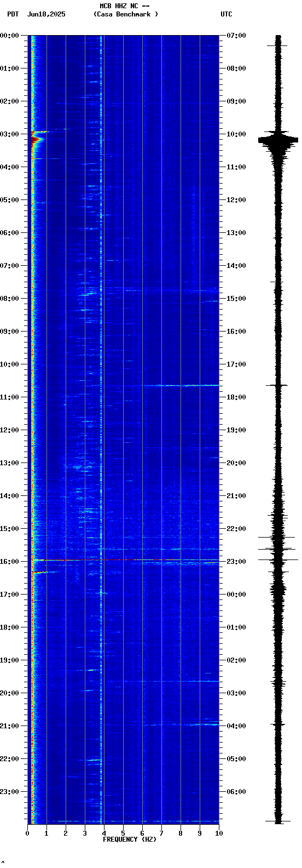This screenshot has width=302, height=868.
Task: Select the 01:00 PDT time label
Action: coord(9,68)
